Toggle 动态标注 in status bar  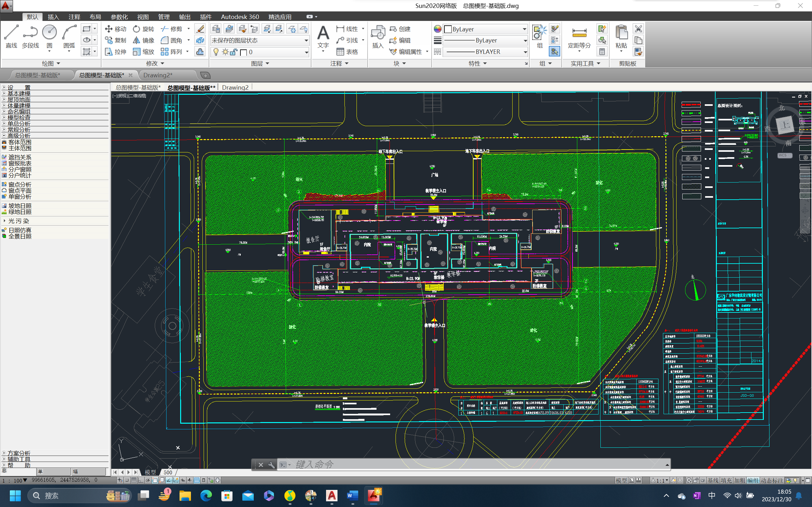pos(772,480)
